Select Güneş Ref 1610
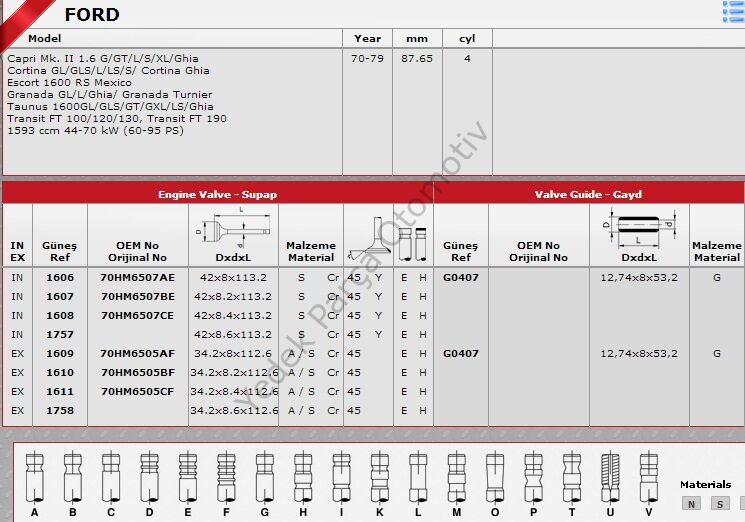The height and width of the screenshot is (522, 745). (x=60, y=372)
